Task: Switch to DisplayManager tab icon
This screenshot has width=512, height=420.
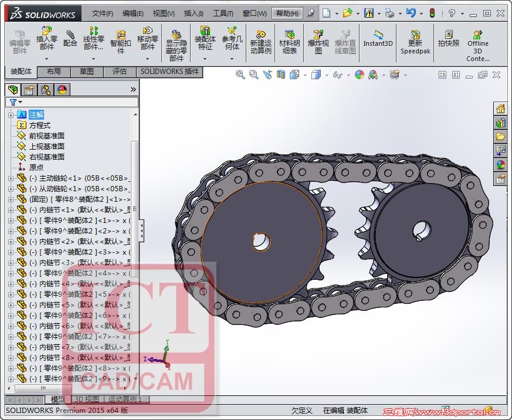Action: (x=62, y=90)
